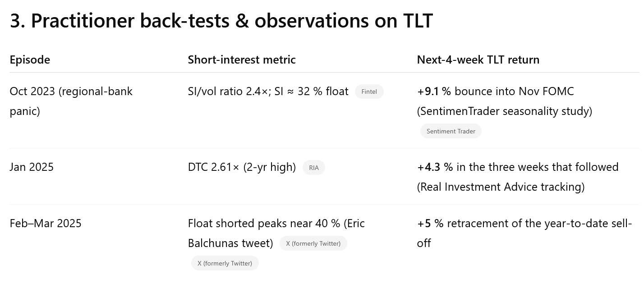The width and height of the screenshot is (644, 293).
Task: Select the Jan 2025 episode cell
Action: click(x=32, y=167)
